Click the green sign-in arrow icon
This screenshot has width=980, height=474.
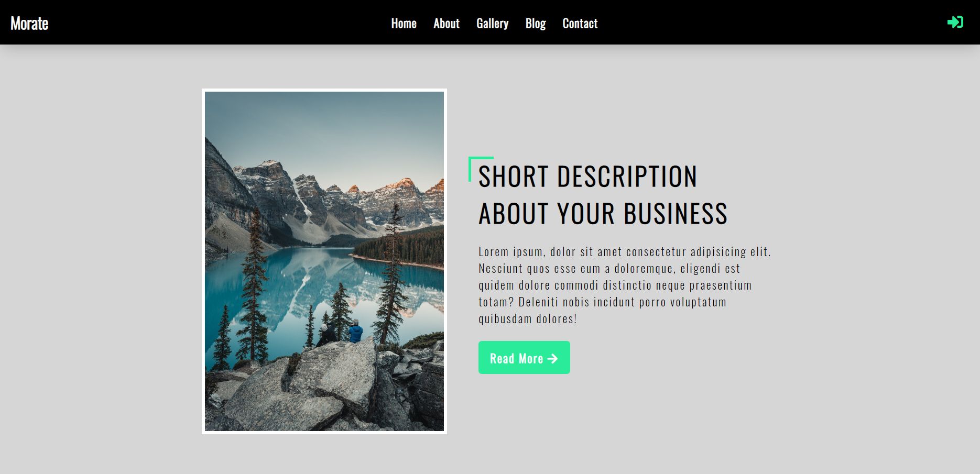tap(955, 22)
